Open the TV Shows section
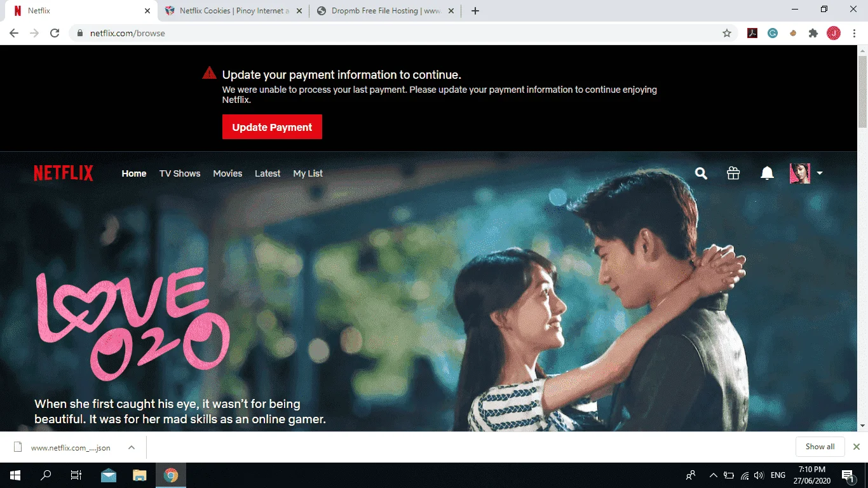The height and width of the screenshot is (488, 868). 180,173
